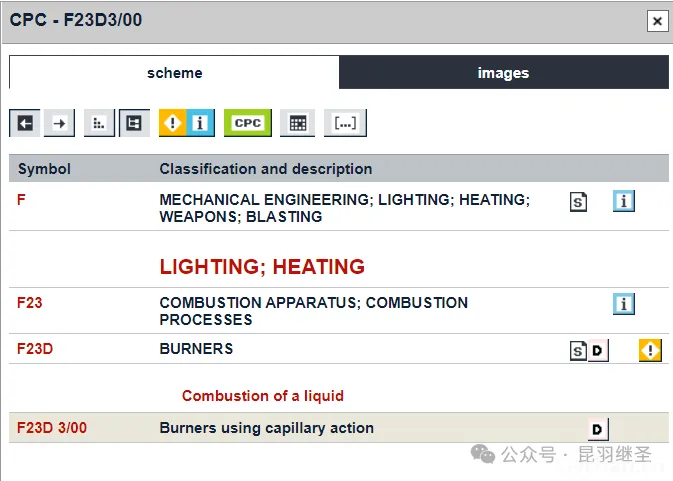The height and width of the screenshot is (481, 673).
Task: Toggle the tree structure view icon
Action: (133, 123)
